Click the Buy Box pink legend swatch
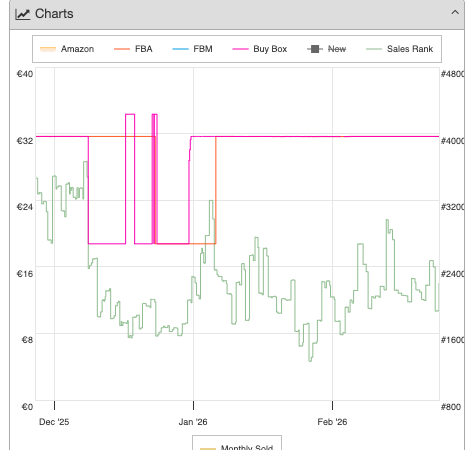This screenshot has width=474, height=450. (240, 49)
